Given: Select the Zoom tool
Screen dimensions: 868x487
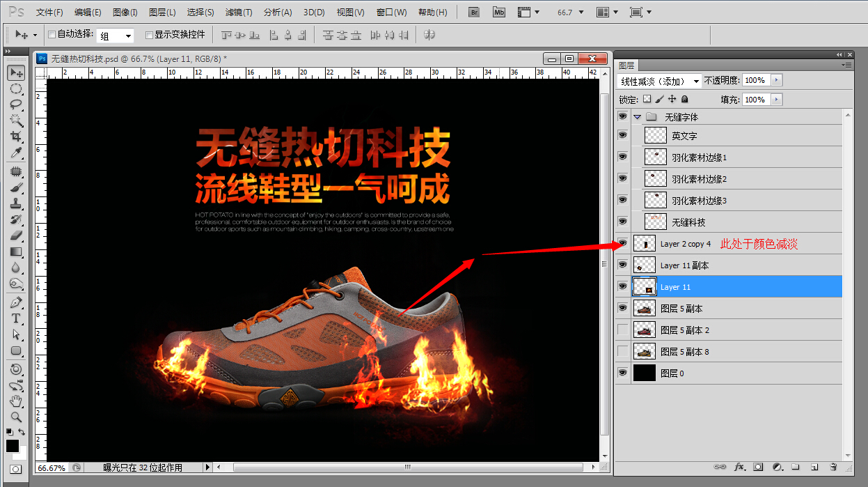Looking at the screenshot, I should tap(16, 417).
